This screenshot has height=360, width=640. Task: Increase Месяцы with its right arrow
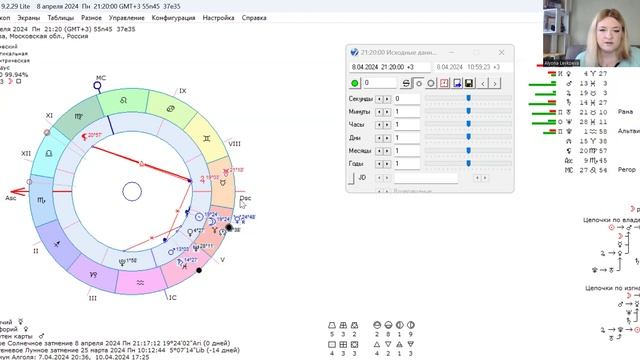click(x=387, y=151)
